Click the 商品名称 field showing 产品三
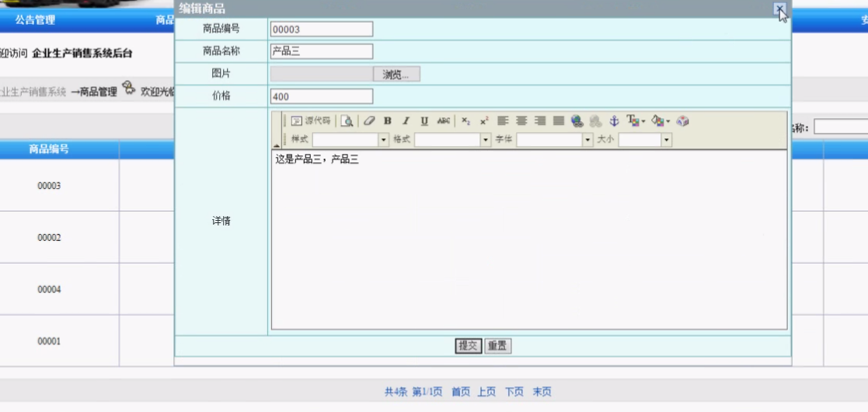 click(322, 51)
